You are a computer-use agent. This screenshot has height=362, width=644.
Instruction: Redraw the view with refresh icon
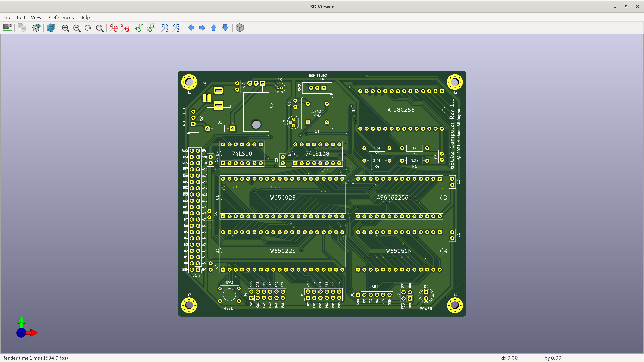88,28
